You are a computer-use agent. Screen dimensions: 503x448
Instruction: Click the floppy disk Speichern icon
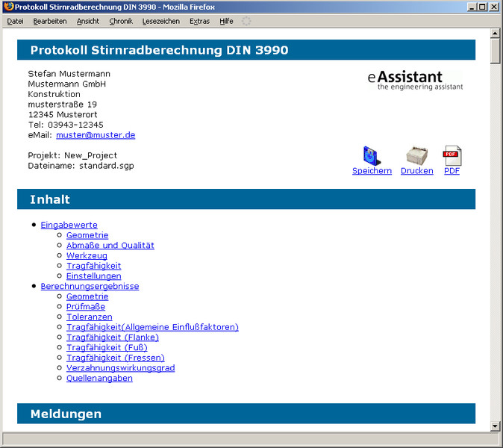(x=372, y=156)
